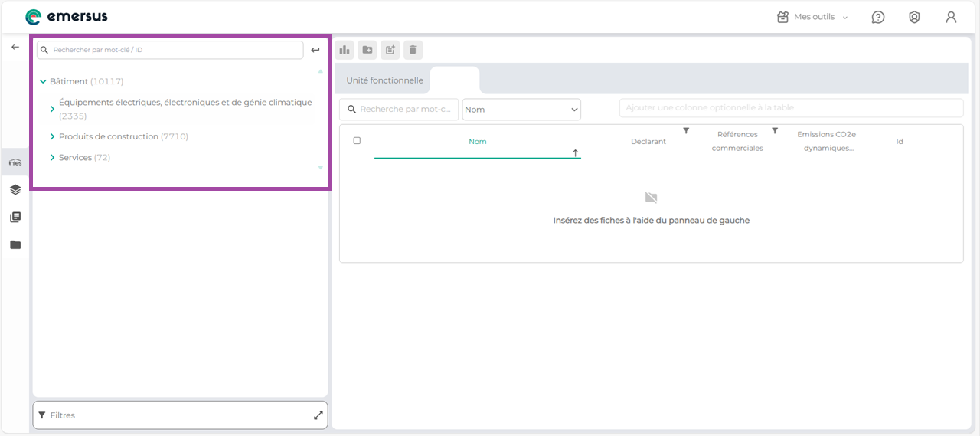The height and width of the screenshot is (436, 980).
Task: Click the funnel icon beside Filtres
Action: pyautogui.click(x=42, y=415)
